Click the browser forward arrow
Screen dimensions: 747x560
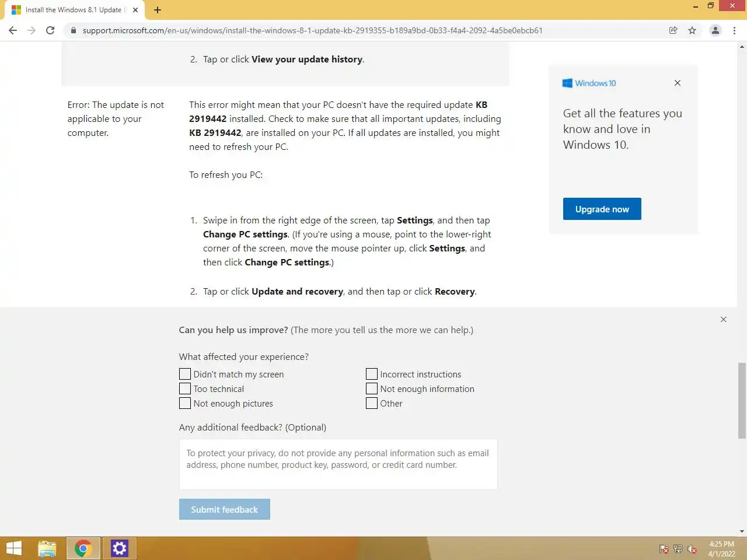coord(32,30)
